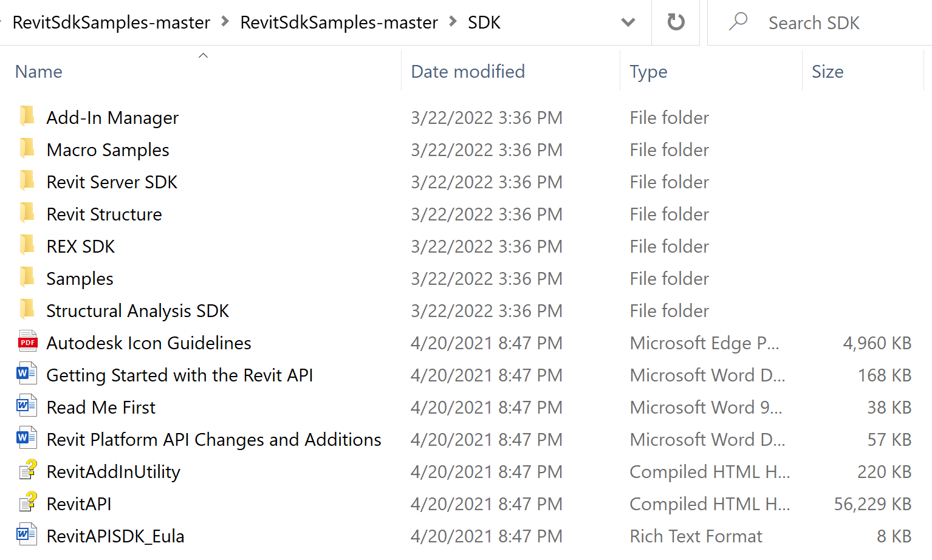This screenshot has width=932, height=560.
Task: Click the Revit Server SDK folder icon
Action: 27,180
